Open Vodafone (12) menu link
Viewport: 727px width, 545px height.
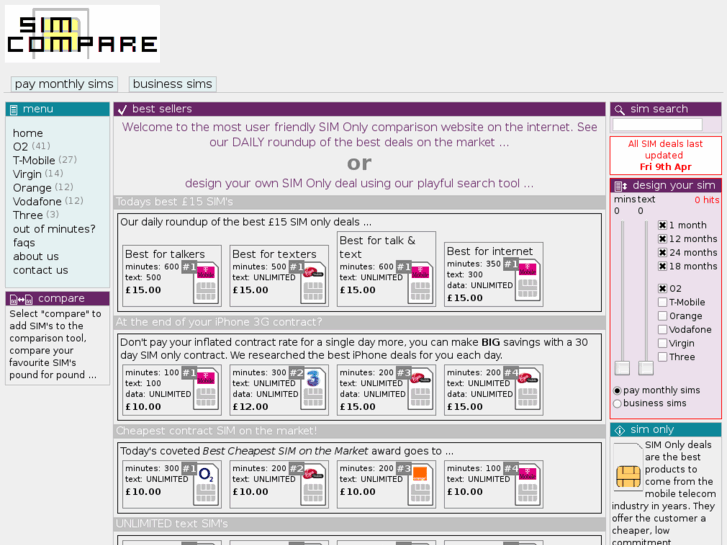[48, 201]
